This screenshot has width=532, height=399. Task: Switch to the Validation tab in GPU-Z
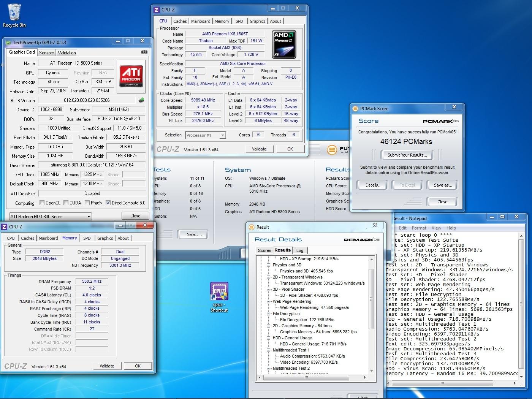(67, 53)
